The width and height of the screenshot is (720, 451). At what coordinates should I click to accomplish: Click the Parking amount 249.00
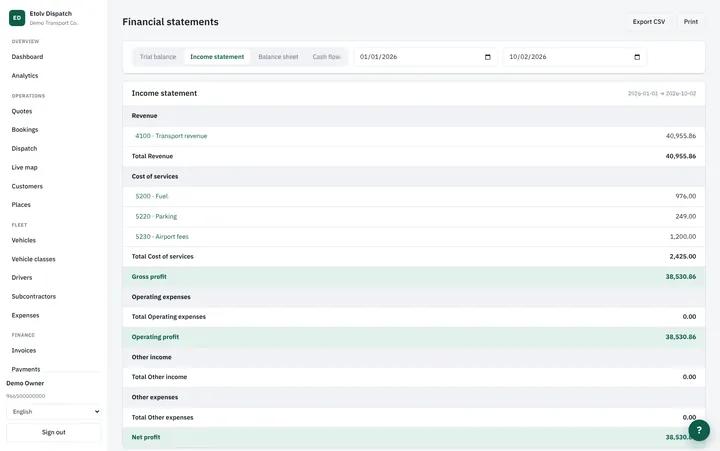pos(686,216)
